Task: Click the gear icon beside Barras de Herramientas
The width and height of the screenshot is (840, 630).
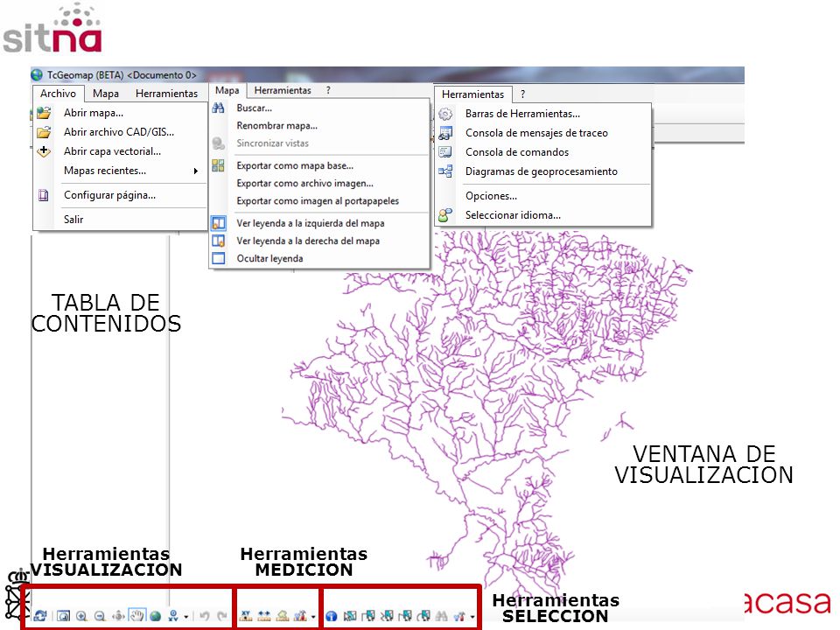Action: (x=445, y=114)
